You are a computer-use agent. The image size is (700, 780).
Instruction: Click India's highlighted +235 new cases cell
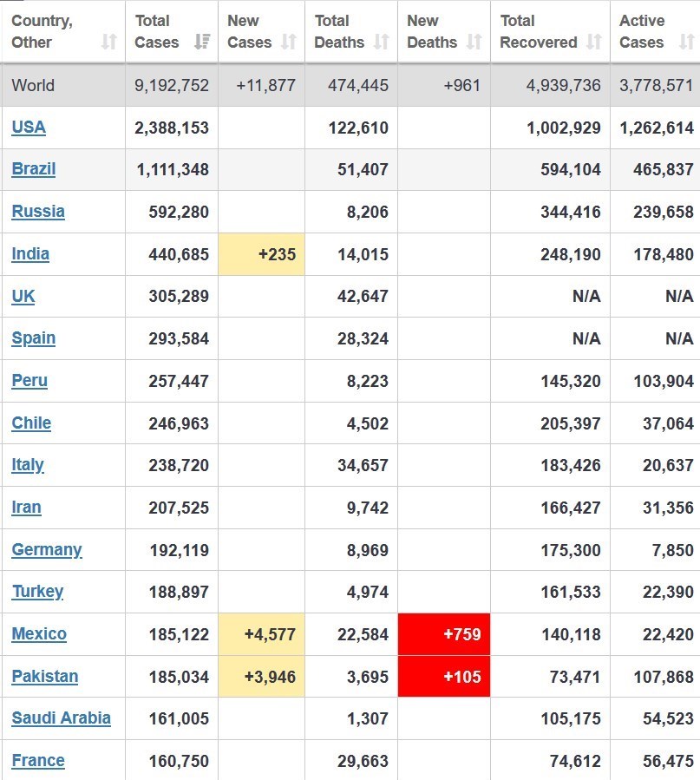pyautogui.click(x=262, y=254)
